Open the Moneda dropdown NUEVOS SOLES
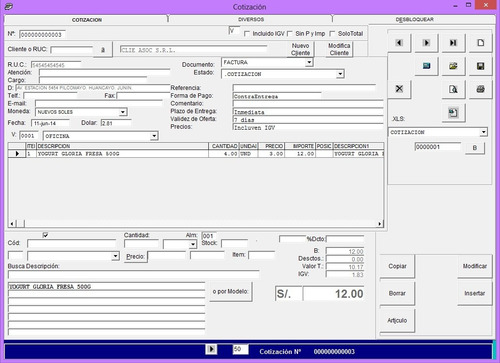This screenshot has height=363, width=500. coord(123,112)
